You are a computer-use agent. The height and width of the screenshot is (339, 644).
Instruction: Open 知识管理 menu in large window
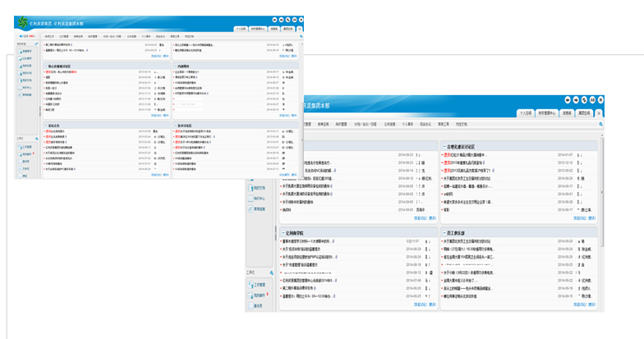click(341, 124)
